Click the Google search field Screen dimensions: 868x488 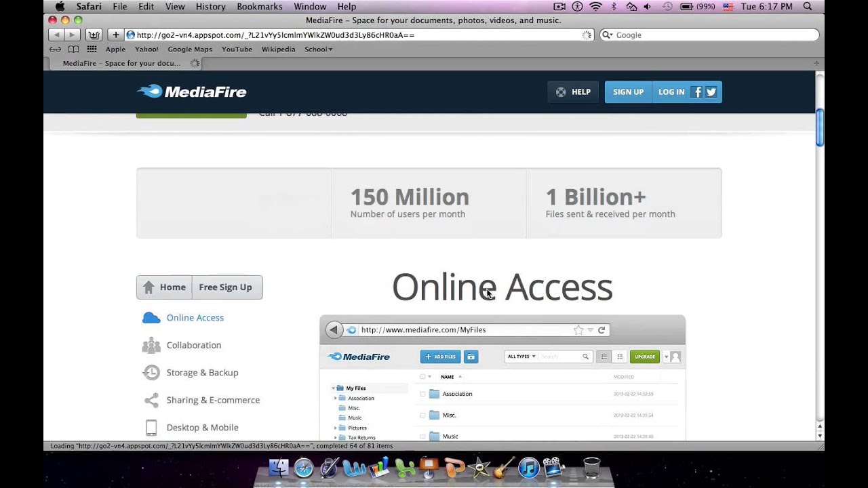[709, 35]
